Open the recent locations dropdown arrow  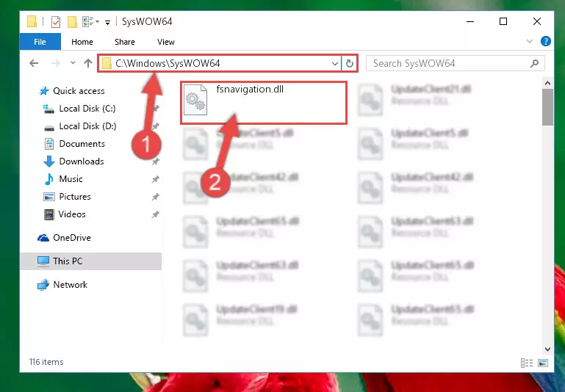(x=73, y=63)
